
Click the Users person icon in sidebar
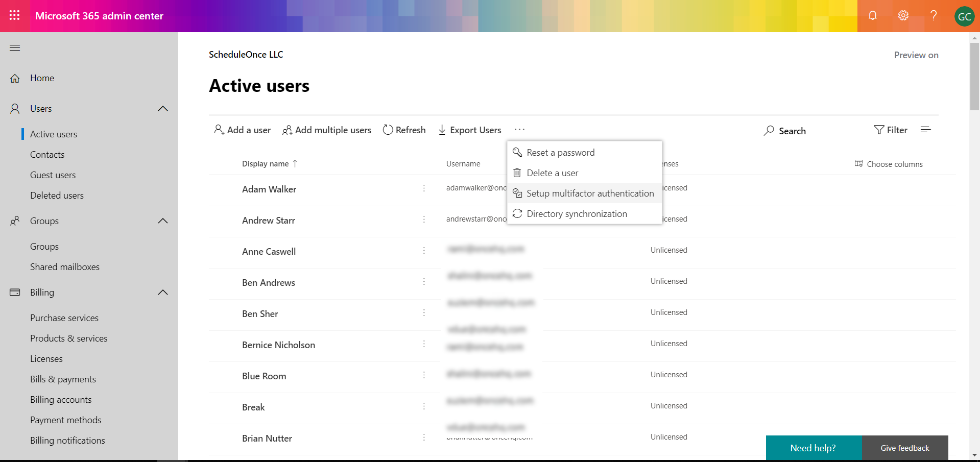15,109
